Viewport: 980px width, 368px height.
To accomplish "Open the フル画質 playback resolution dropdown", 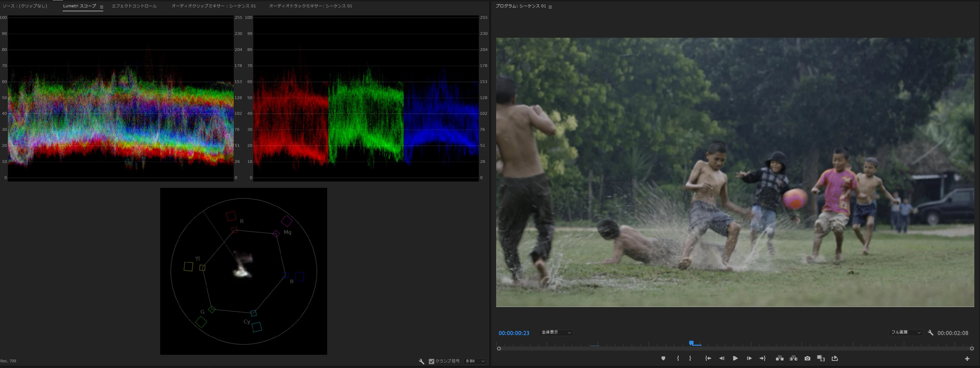I will pos(905,332).
